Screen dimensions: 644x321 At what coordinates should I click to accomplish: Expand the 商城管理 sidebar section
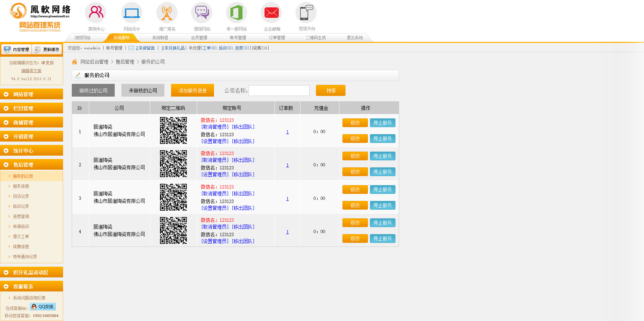click(x=32, y=122)
